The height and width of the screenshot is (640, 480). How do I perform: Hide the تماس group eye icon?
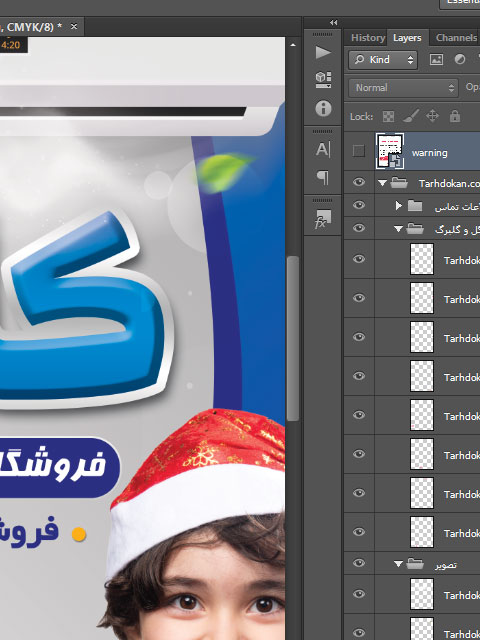pos(359,205)
